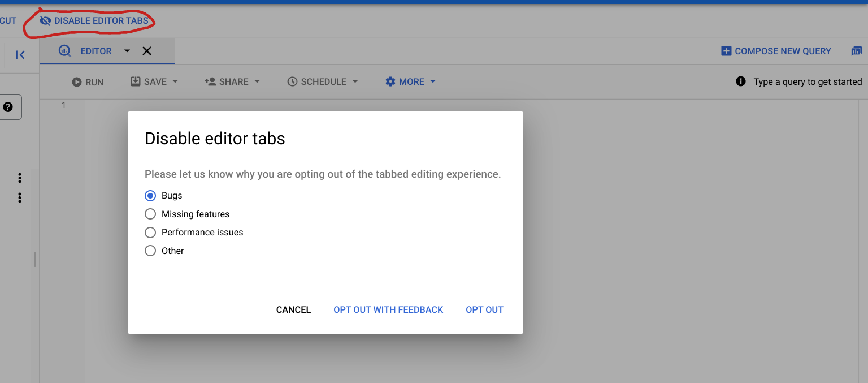The width and height of the screenshot is (868, 383).
Task: Click Opt Out With Feedback
Action: tap(388, 309)
